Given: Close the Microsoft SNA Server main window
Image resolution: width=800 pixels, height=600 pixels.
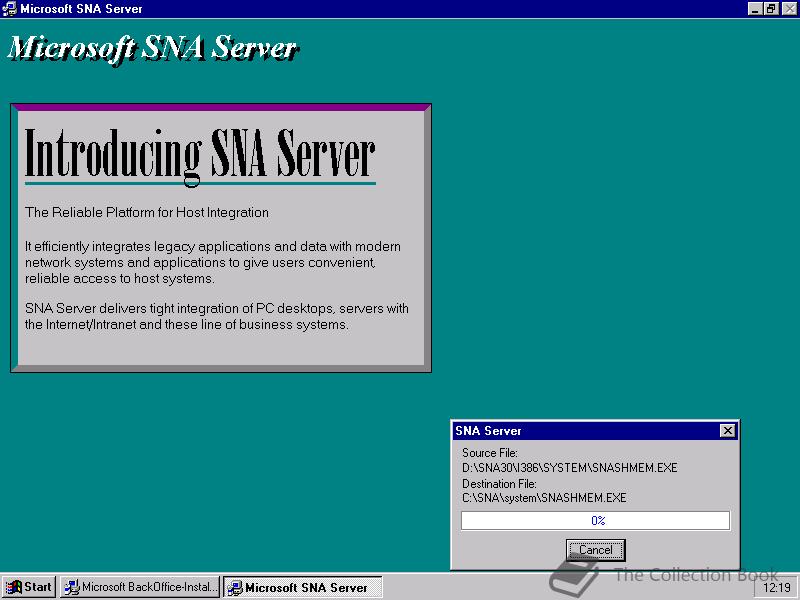Looking at the screenshot, I should 789,8.
